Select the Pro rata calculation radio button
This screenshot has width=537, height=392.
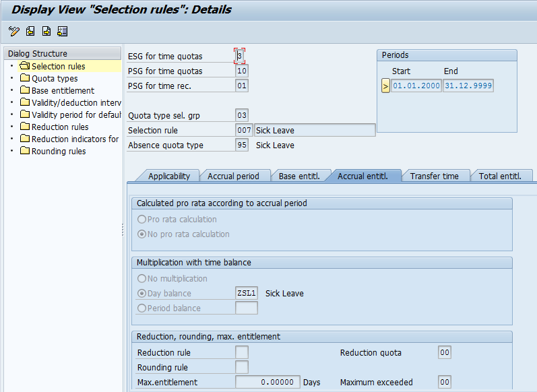pyautogui.click(x=141, y=220)
